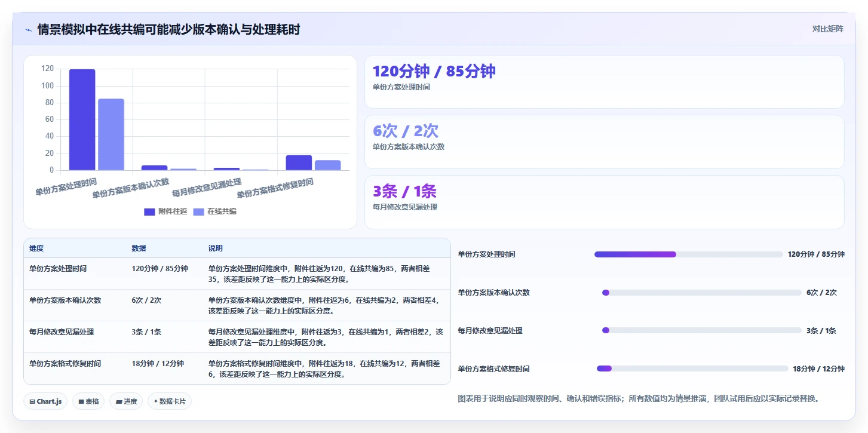Click the chart axis label 单份方案处理时间
The width and height of the screenshot is (868, 433).
pos(66,186)
